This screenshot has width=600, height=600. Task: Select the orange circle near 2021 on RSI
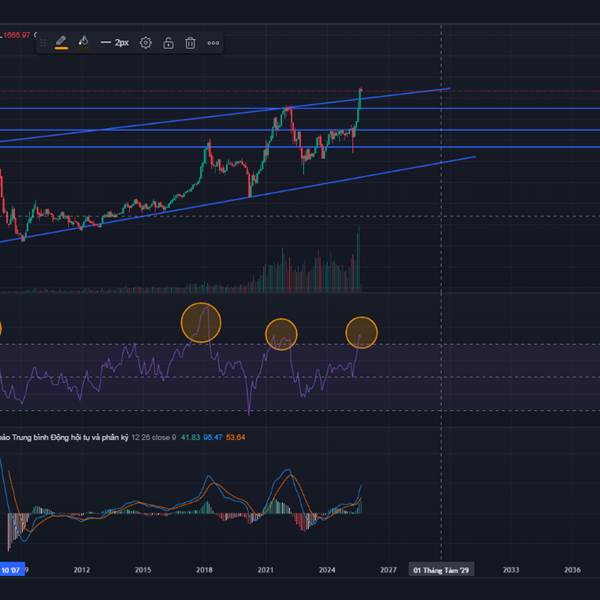click(281, 334)
